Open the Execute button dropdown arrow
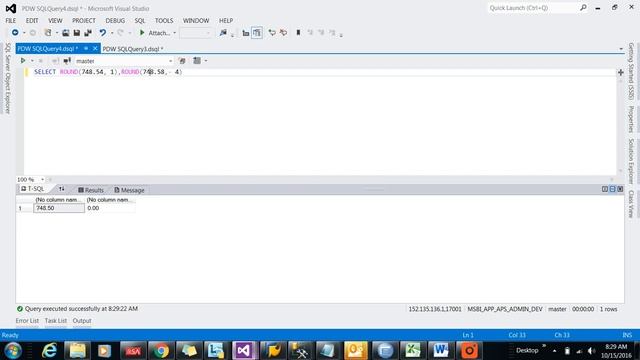 pos(32,61)
